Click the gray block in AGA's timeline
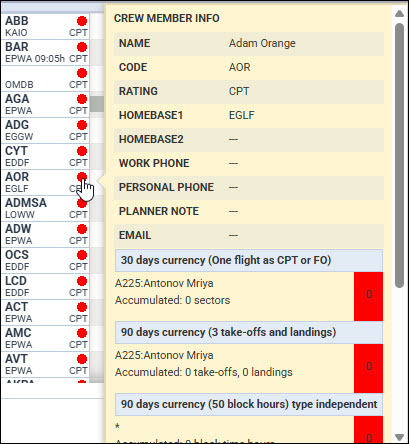Screen dimensions: 409x444 coord(97,104)
